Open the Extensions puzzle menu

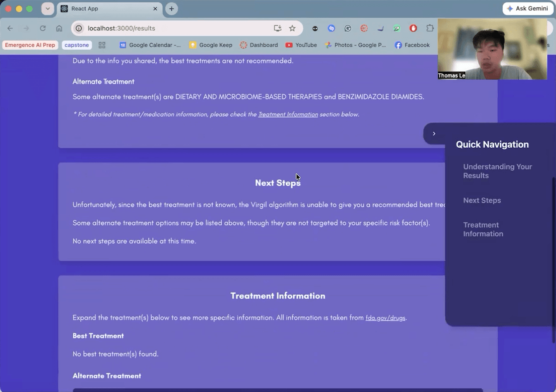point(430,28)
